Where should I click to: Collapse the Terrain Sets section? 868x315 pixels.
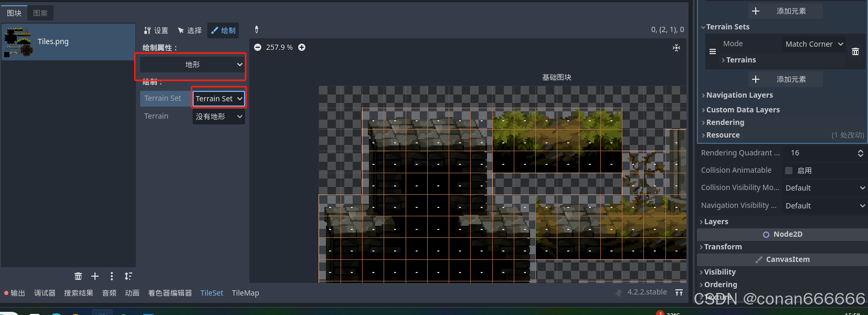pos(727,27)
